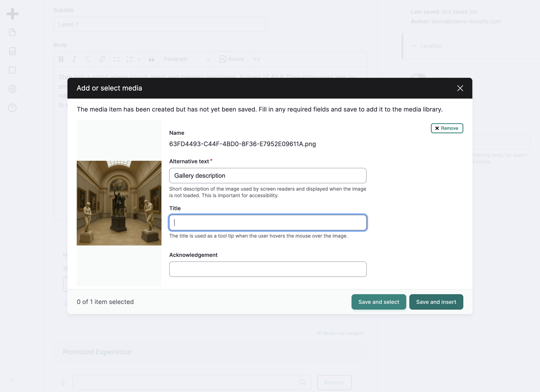Click Save and insert button
Image resolution: width=540 pixels, height=392 pixels.
436,302
